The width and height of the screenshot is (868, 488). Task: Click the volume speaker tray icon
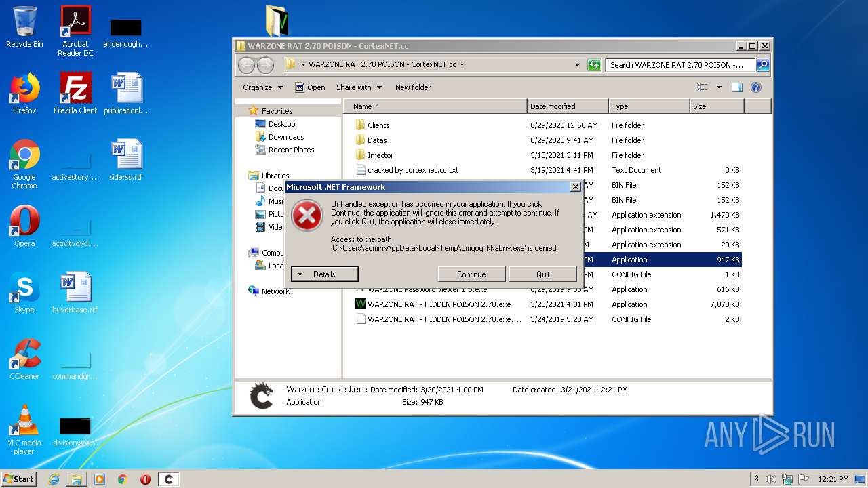(x=771, y=479)
